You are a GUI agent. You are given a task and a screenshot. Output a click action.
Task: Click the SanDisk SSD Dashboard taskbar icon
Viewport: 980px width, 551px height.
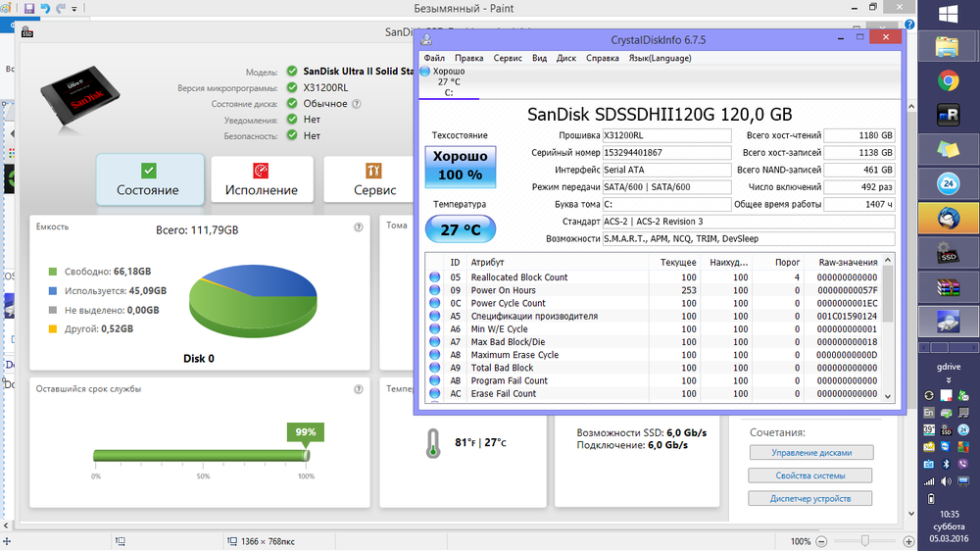coord(949,253)
